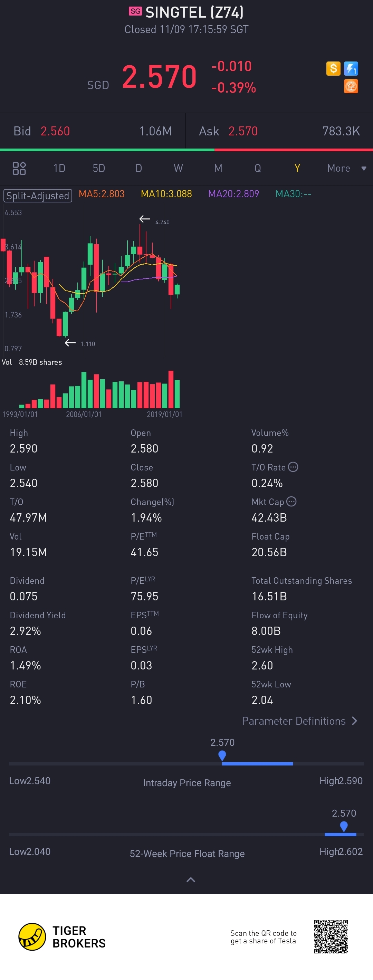Open Parameter Definitions

300,721
